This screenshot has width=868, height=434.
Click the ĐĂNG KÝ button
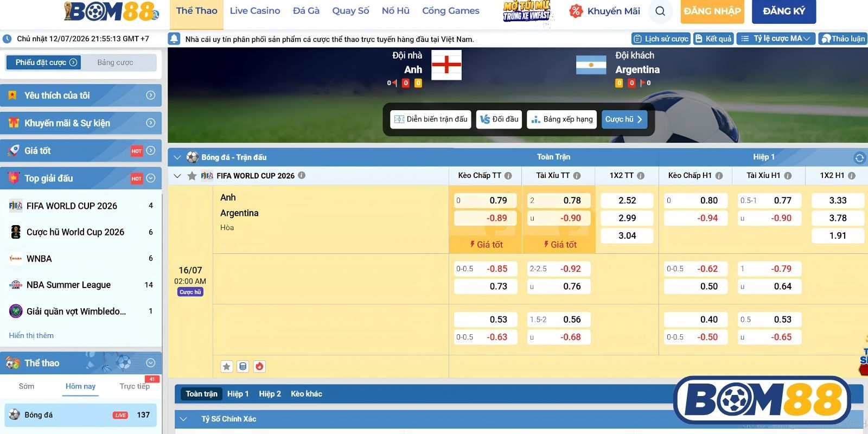click(784, 11)
